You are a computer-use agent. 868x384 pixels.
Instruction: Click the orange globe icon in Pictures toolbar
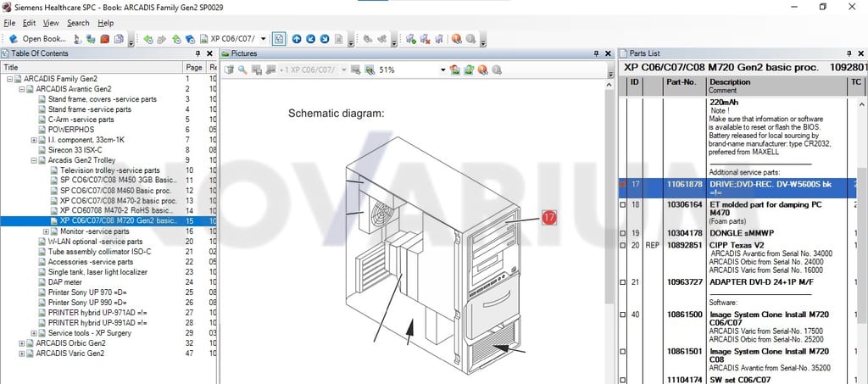(482, 70)
